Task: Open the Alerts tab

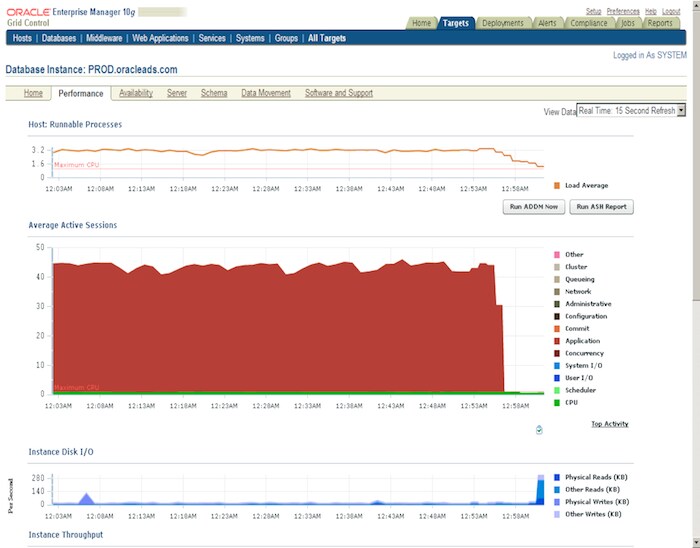Action: point(547,23)
